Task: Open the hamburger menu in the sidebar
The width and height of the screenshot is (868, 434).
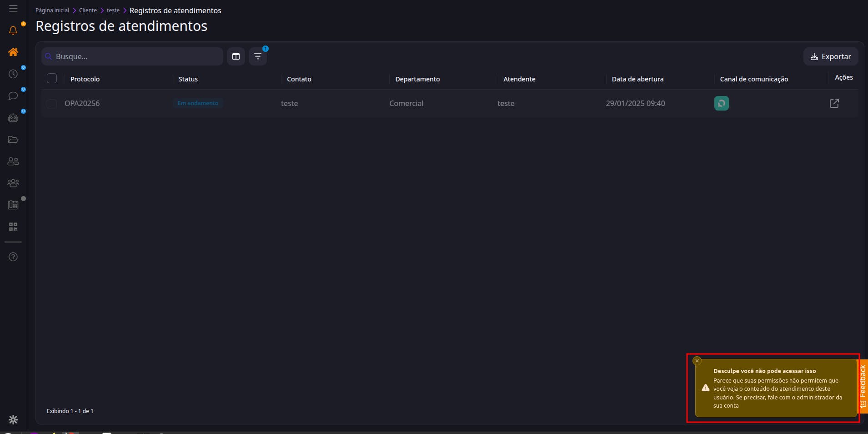Action: pyautogui.click(x=13, y=9)
